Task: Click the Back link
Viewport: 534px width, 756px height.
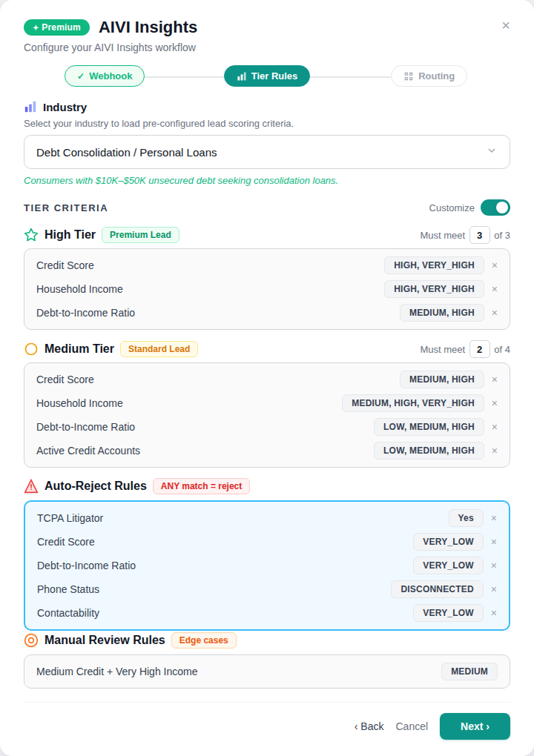Action: click(369, 726)
